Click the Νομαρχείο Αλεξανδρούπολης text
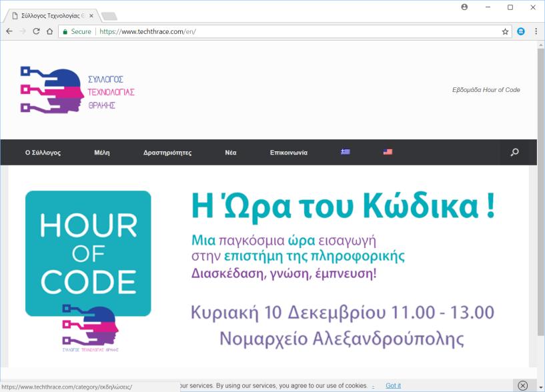 [x=342, y=339]
